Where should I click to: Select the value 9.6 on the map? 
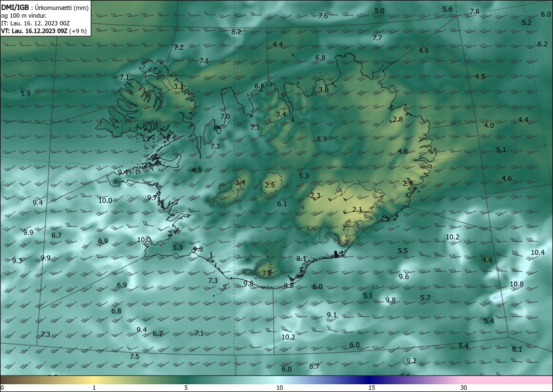pyautogui.click(x=404, y=277)
